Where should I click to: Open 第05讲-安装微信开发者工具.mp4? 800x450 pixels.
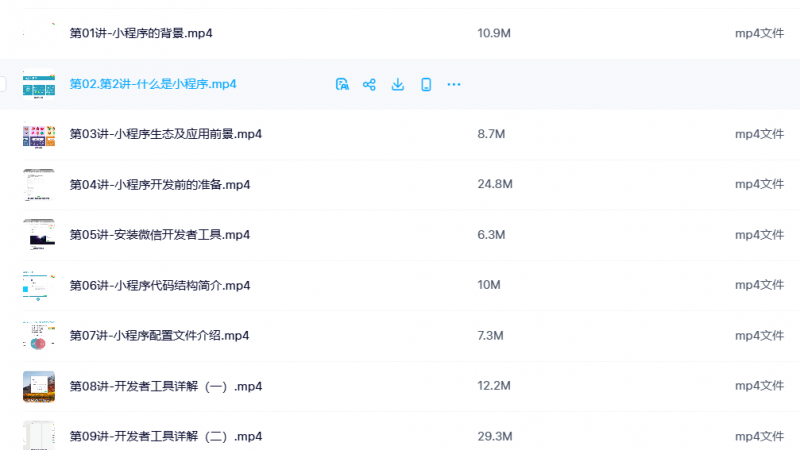(x=160, y=235)
